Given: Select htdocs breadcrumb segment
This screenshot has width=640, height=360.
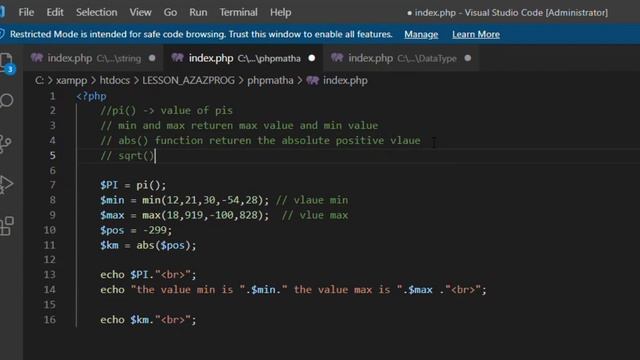Looking at the screenshot, I should (x=115, y=80).
